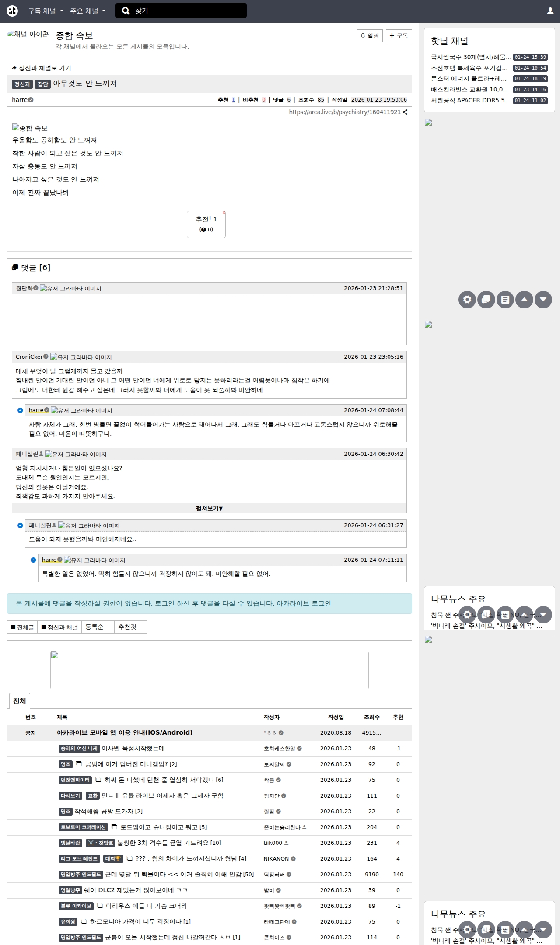The width and height of the screenshot is (560, 945).
Task: Collapse harre's reply posted at 07:11:11
Action: coord(33,560)
